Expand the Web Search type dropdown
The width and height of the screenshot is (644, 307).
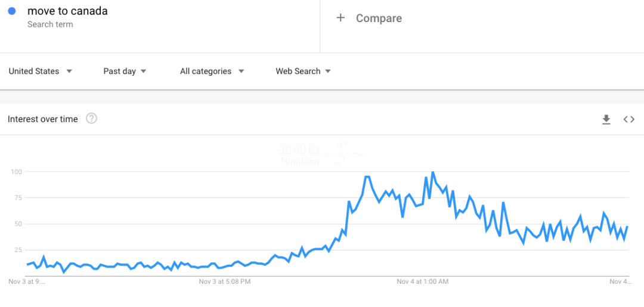303,71
